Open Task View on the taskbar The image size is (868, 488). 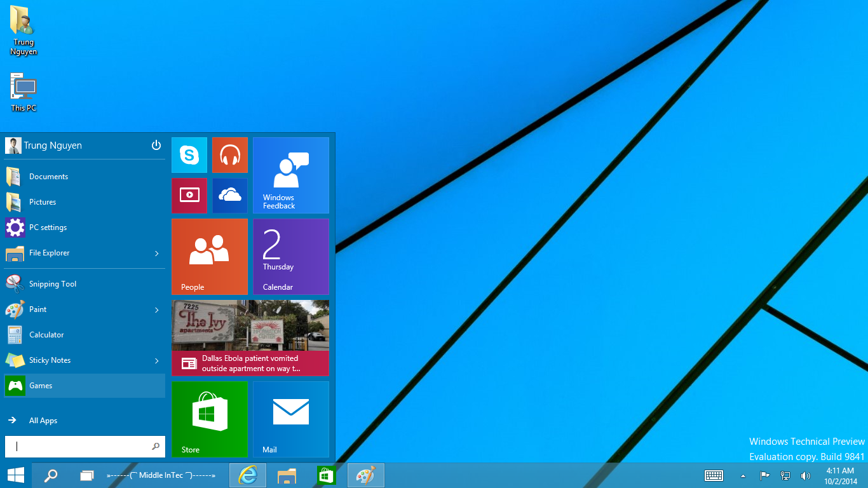point(87,475)
